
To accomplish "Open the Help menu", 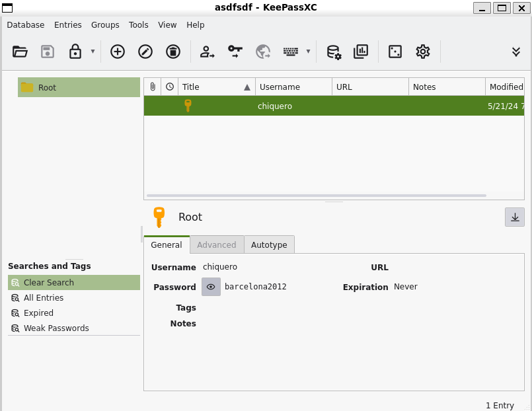I will [196, 24].
